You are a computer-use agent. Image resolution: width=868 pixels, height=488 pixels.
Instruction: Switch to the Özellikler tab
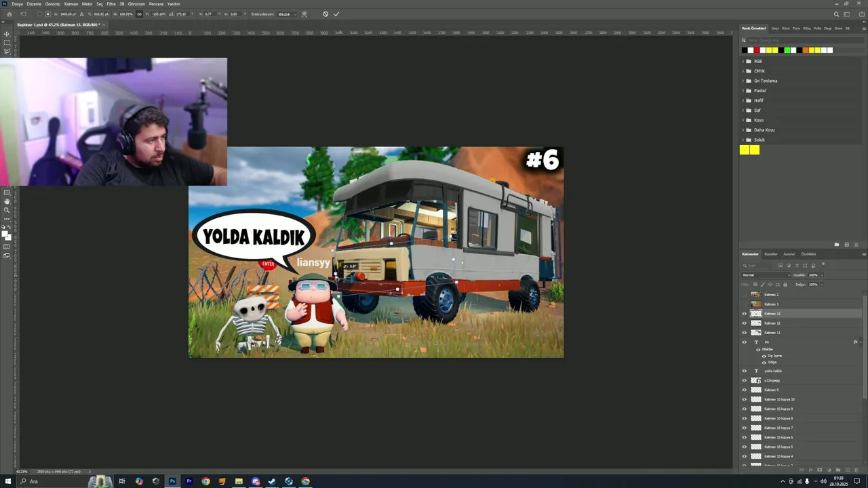point(809,254)
